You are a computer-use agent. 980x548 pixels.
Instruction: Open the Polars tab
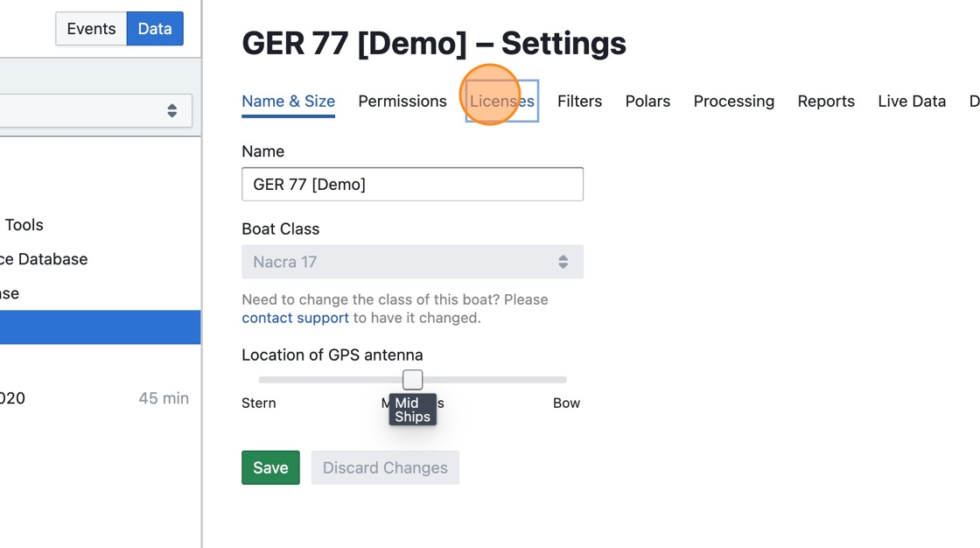(x=647, y=102)
